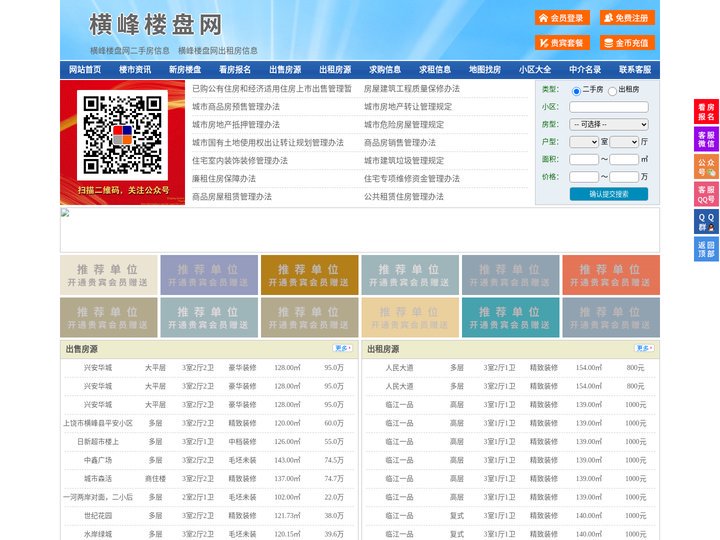Click the maximum 面积 input field
Image resolution: width=720 pixels, height=540 pixels.
pos(624,159)
